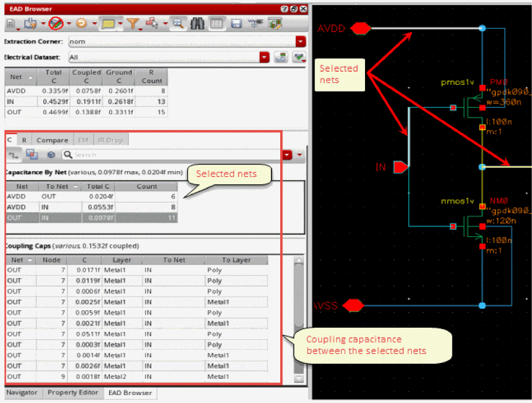This screenshot has width=532, height=403.
Task: Click the red no-entry circle icon
Action: pos(55,24)
